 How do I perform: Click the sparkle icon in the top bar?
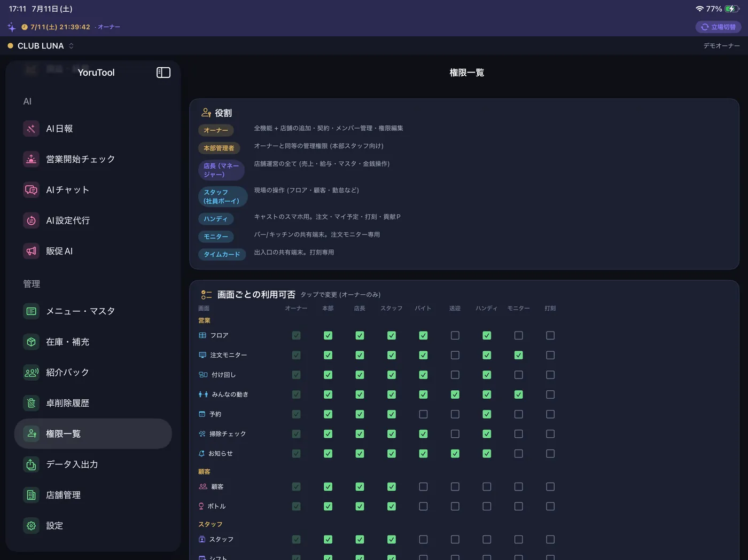click(x=11, y=27)
